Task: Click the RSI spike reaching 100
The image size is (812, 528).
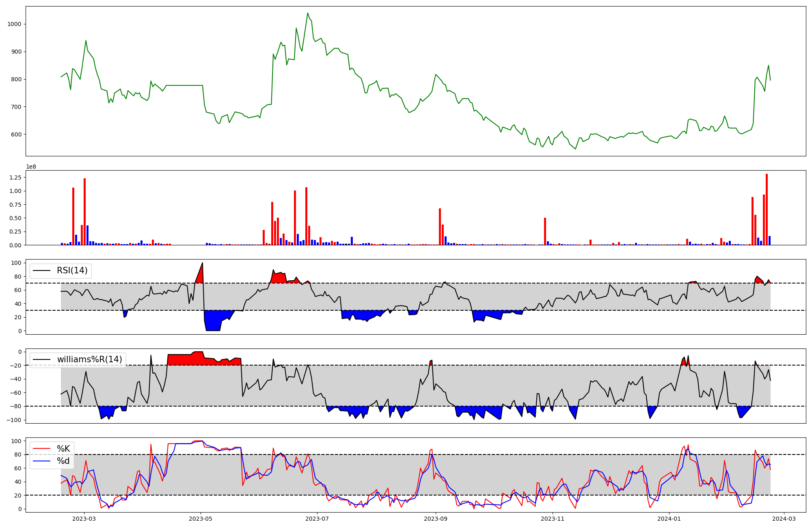Action: pos(202,263)
